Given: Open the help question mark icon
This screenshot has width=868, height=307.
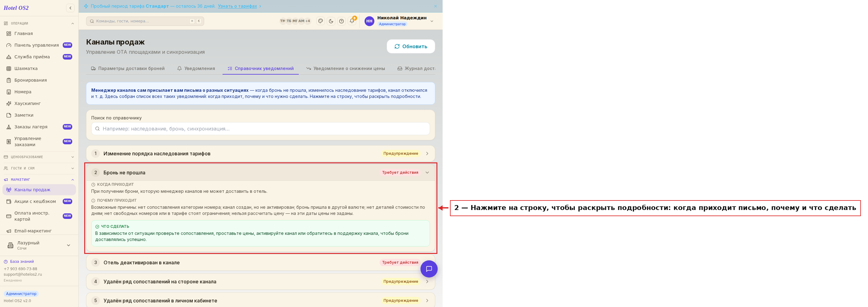Looking at the screenshot, I should pyautogui.click(x=341, y=21).
